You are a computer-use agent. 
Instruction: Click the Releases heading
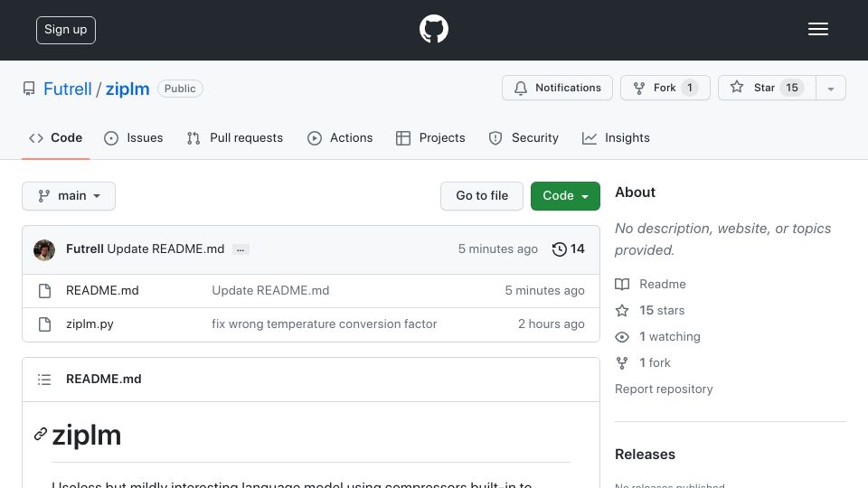click(645, 455)
